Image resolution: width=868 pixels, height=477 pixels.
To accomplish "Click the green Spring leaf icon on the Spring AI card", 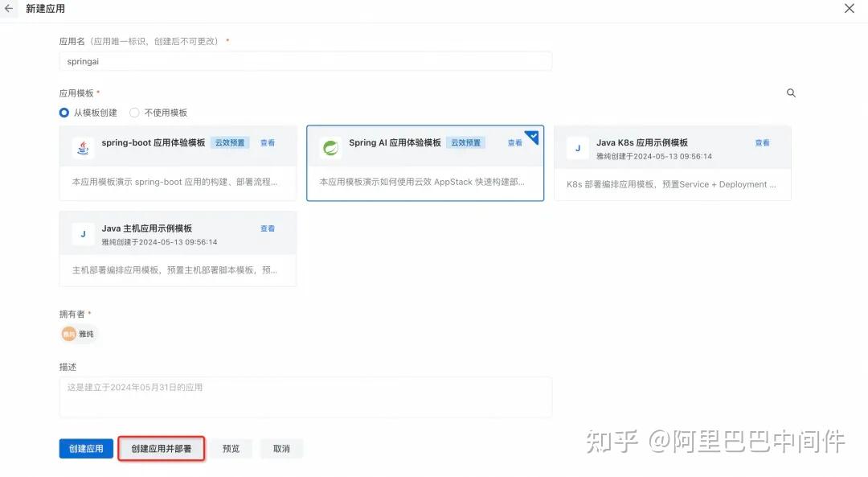I will pyautogui.click(x=330, y=148).
